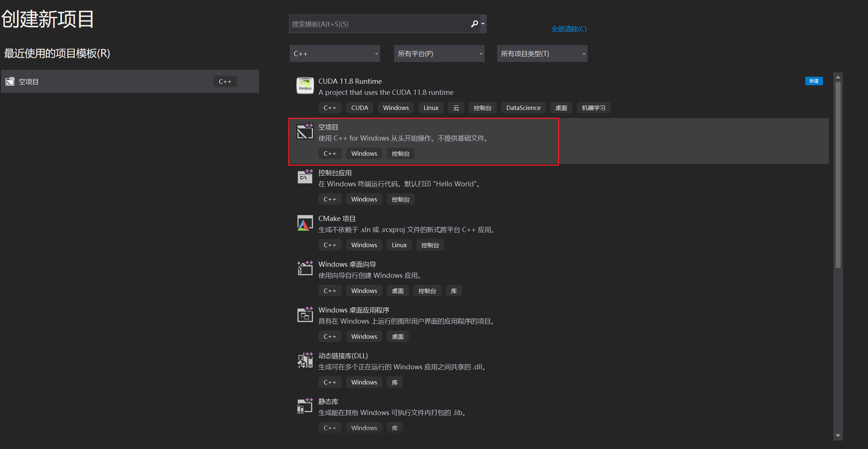
Task: Click the search magnifier icon
Action: pyautogui.click(x=474, y=24)
